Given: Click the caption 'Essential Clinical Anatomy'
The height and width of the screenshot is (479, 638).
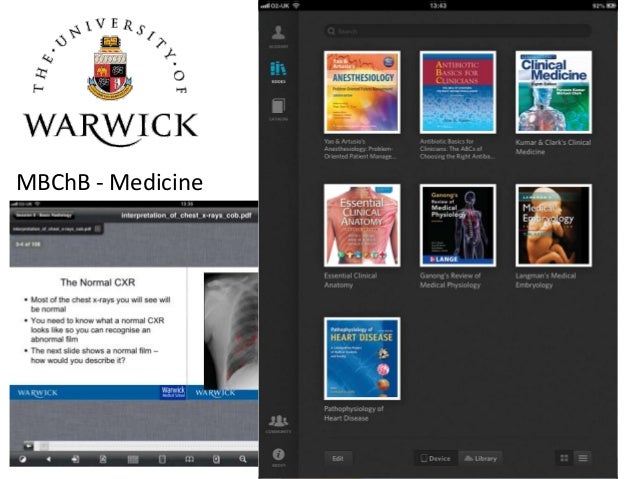Looking at the screenshot, I should point(350,280).
